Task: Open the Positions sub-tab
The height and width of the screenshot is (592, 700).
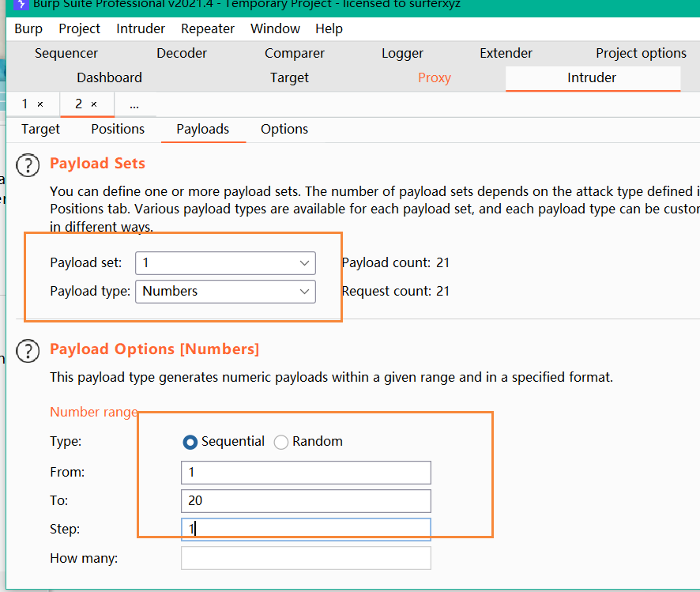Action: coord(118,129)
